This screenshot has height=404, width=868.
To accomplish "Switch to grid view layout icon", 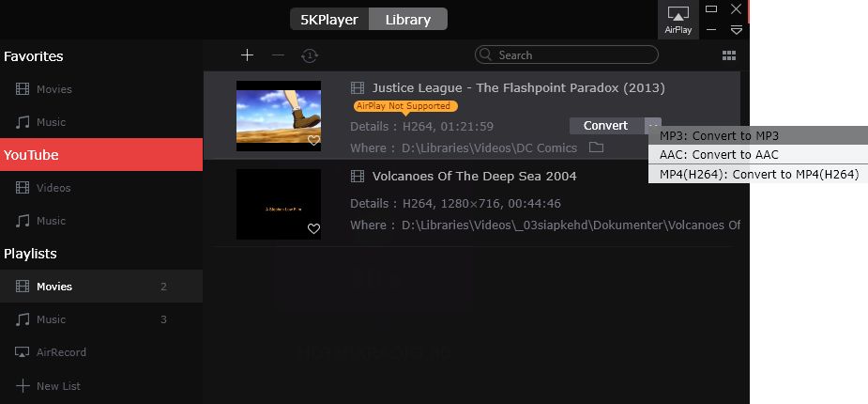I will pyautogui.click(x=728, y=55).
